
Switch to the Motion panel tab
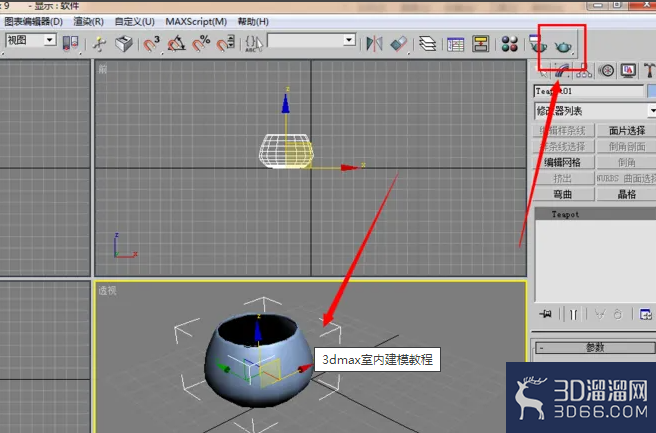coord(606,71)
